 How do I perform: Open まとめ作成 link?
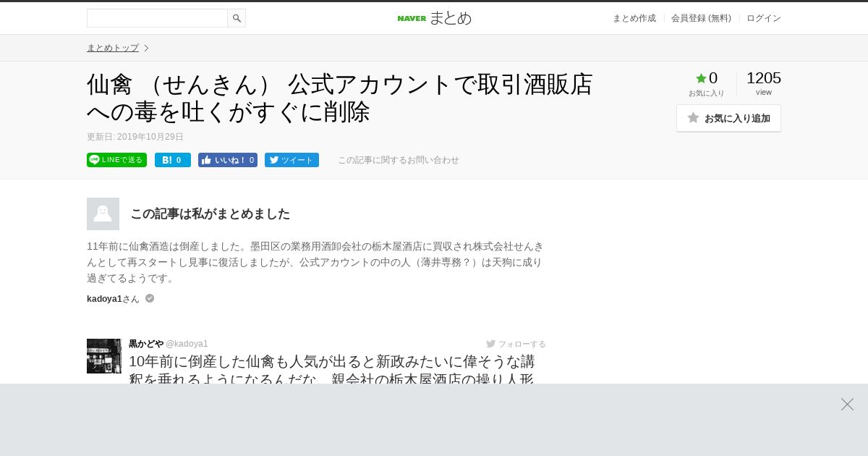point(634,18)
